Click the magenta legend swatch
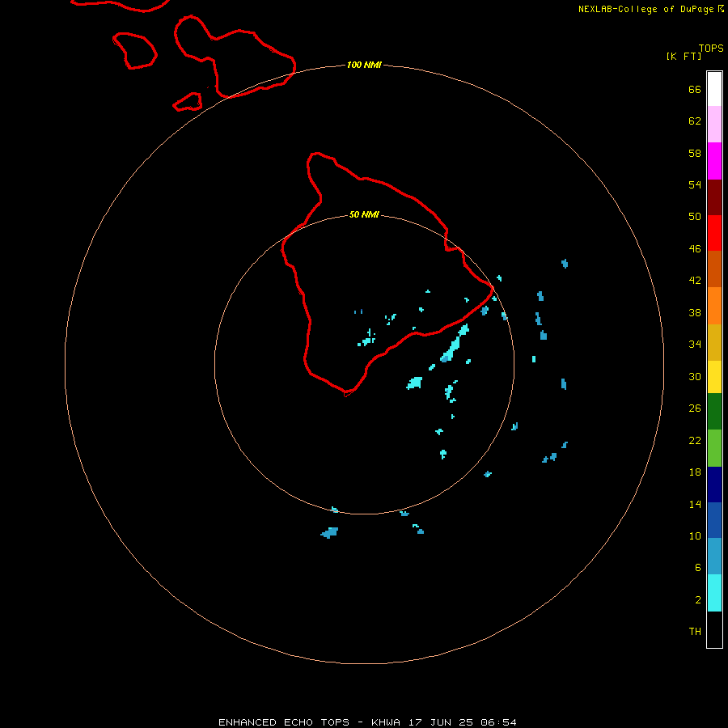 point(714,161)
